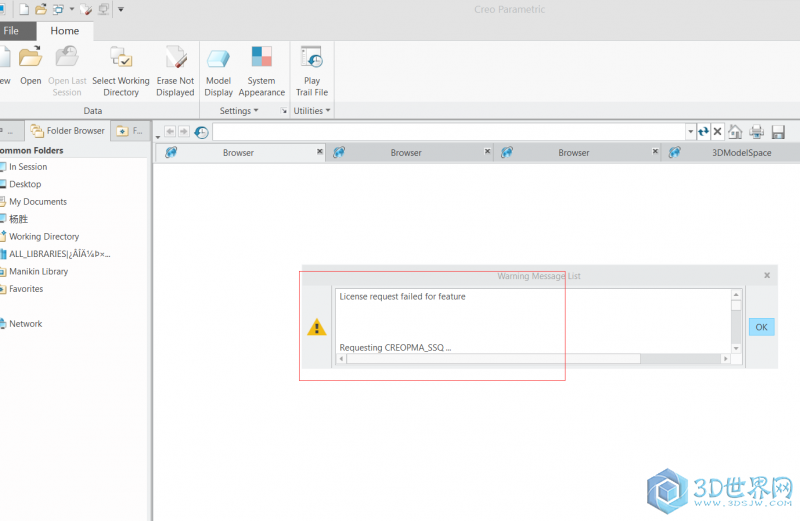
Task: Click 'Requesting CREOPMA_SSQ ...' message text
Action: pyautogui.click(x=395, y=348)
